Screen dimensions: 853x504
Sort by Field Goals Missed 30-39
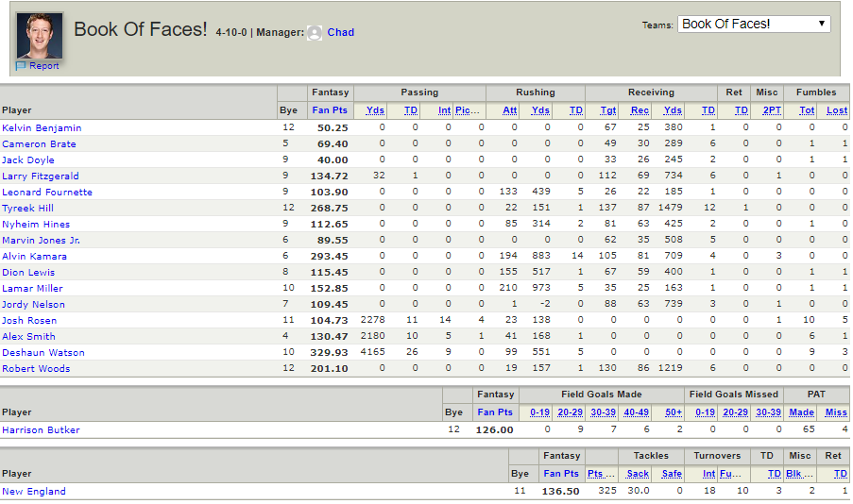769,412
